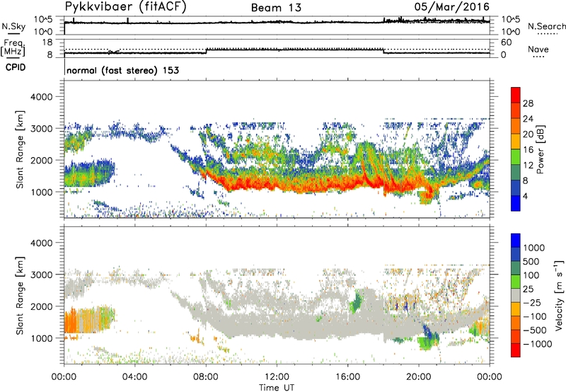The width and height of the screenshot is (566, 392).
Task: Click the '-25' Velocity color bar tick
Action: (x=532, y=302)
